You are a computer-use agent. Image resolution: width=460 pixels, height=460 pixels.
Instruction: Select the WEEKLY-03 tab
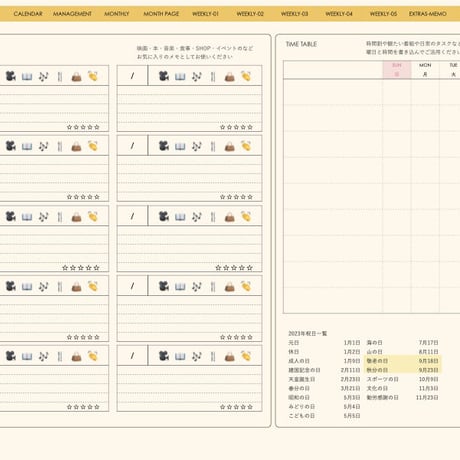point(294,14)
